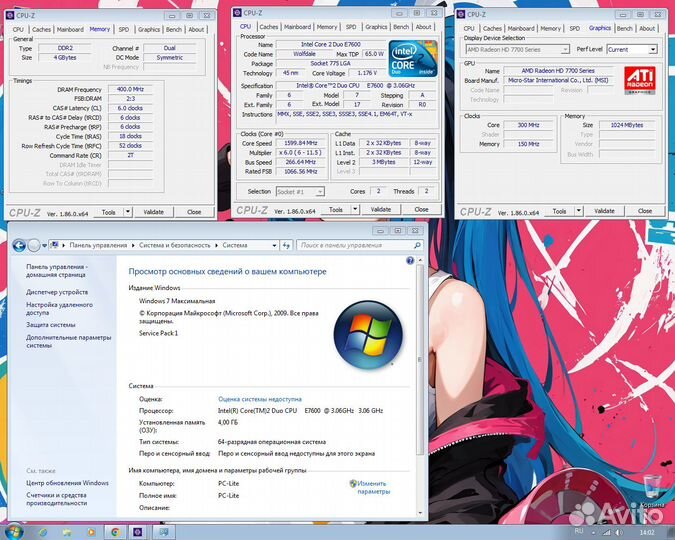Click the control panel search field
Viewport: 675px width, 540px height.
(359, 245)
